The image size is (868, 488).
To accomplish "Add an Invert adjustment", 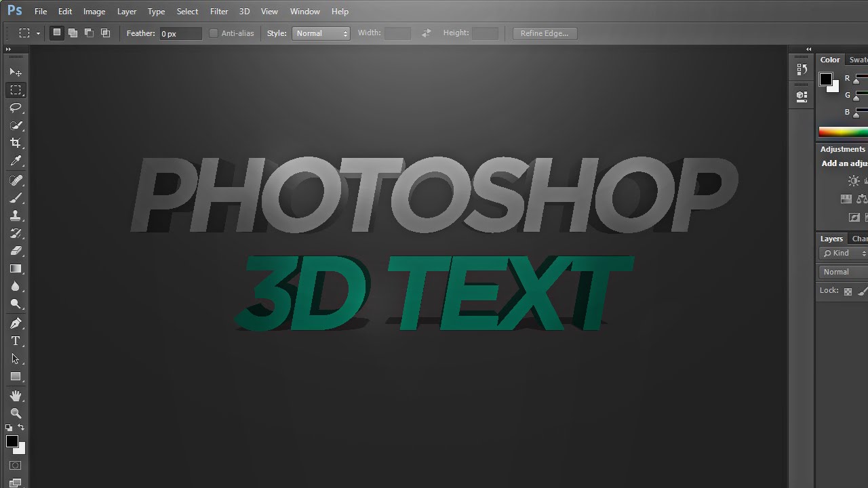I will coord(854,218).
